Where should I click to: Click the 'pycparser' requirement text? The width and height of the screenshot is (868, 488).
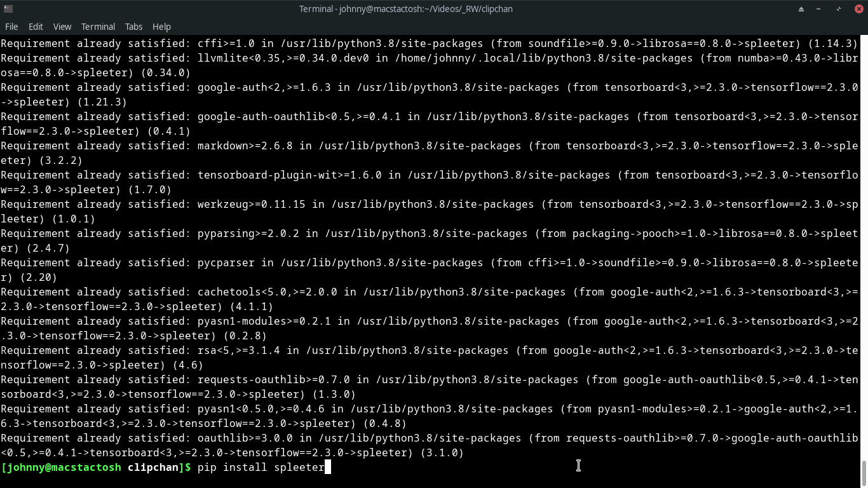click(226, 263)
